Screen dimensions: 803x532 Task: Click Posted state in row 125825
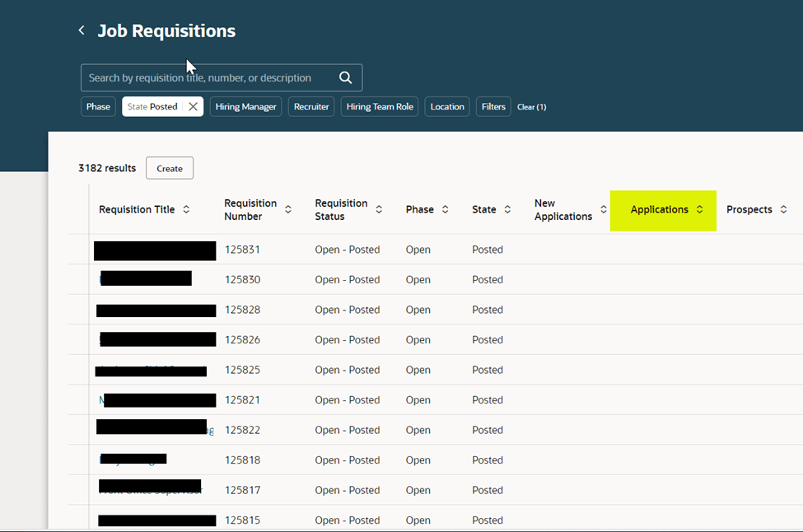488,370
